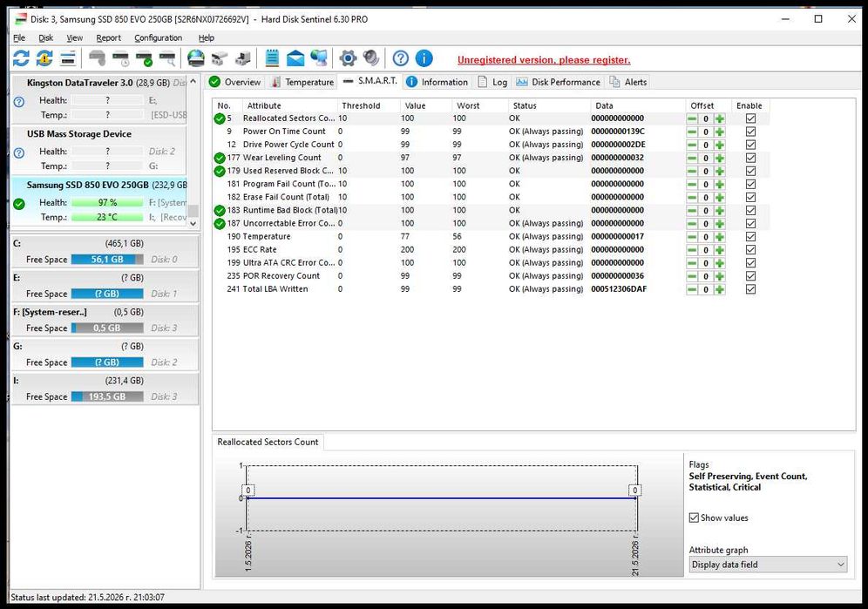This screenshot has height=609, width=868.
Task: Open the File menu
Action: coord(19,37)
